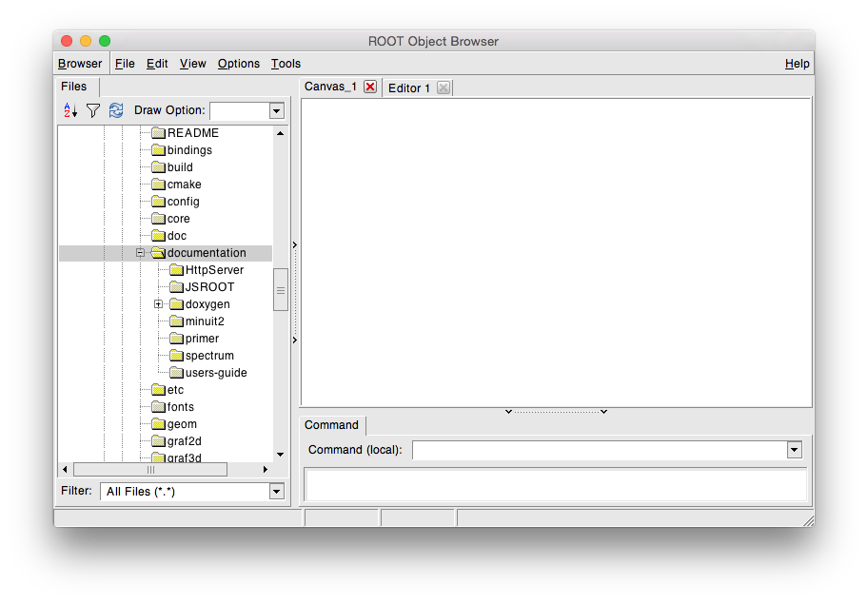Screen dimensions: 868x603
Task: Switch to the Editor 1 tab
Action: pos(409,88)
